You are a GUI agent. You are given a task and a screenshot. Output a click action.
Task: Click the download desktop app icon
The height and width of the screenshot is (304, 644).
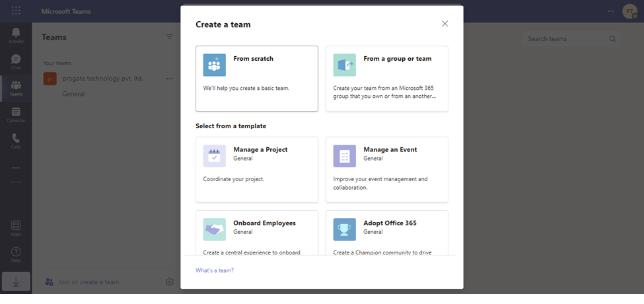pyautogui.click(x=16, y=282)
